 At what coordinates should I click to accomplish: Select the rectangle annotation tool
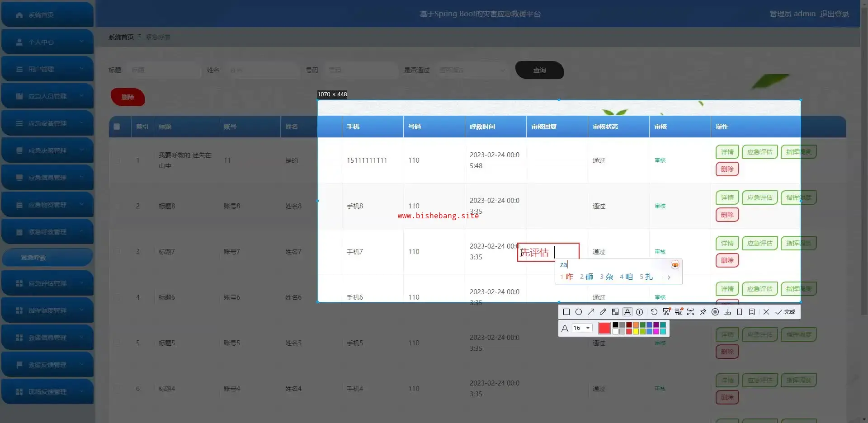(566, 312)
